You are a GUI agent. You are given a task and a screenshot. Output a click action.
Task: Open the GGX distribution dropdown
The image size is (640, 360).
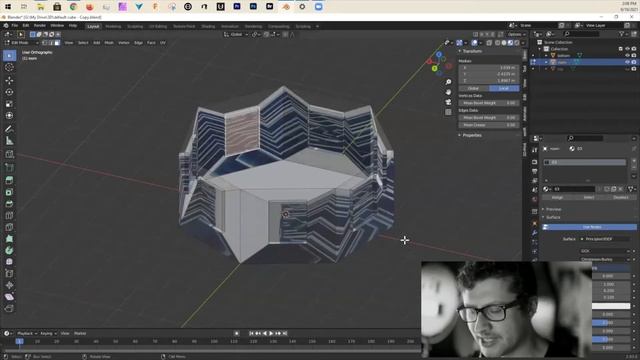point(605,251)
